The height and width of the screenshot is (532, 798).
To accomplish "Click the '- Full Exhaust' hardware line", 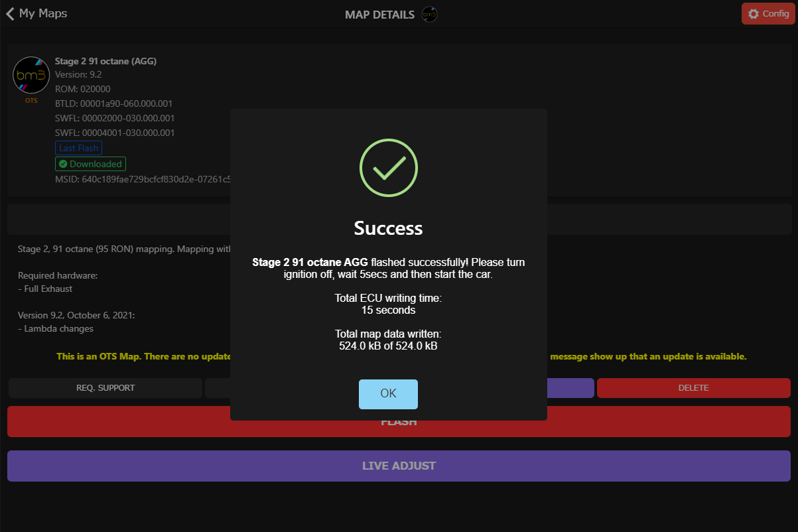I will [x=45, y=289].
